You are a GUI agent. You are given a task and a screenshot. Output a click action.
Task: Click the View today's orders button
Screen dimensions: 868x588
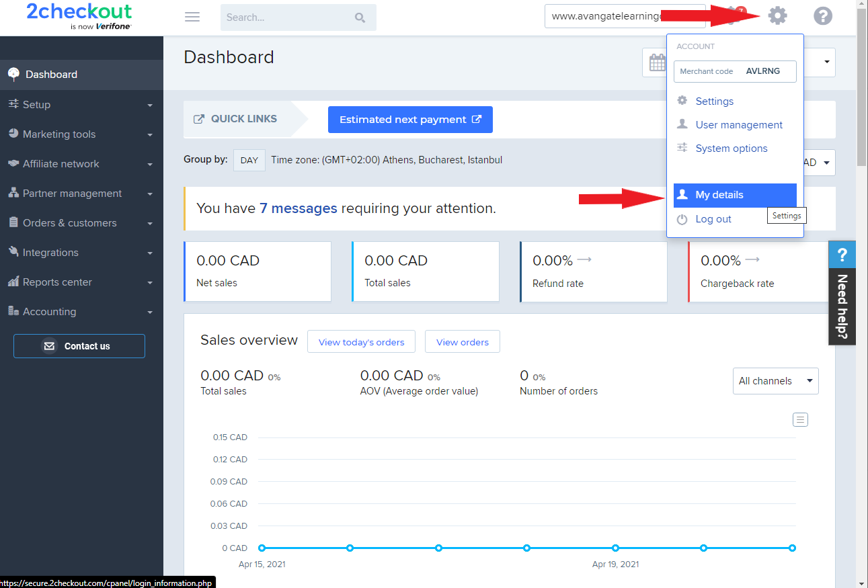[361, 341]
